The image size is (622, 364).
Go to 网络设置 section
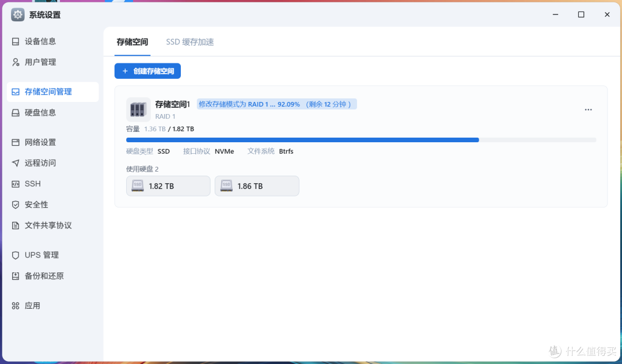[x=53, y=142]
